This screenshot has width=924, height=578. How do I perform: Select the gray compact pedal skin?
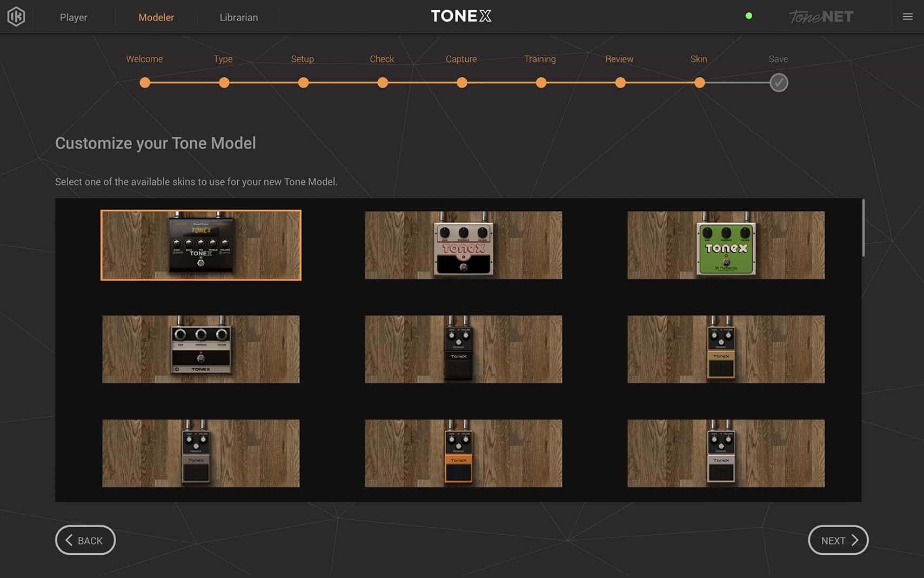point(201,453)
